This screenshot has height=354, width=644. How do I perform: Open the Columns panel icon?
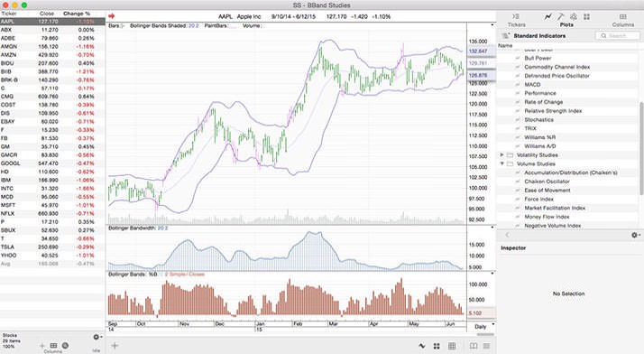[623, 16]
